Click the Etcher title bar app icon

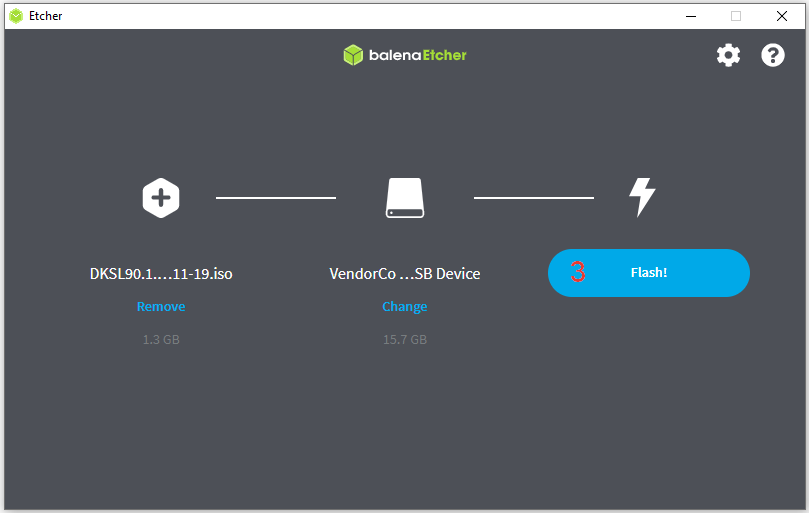pyautogui.click(x=17, y=16)
